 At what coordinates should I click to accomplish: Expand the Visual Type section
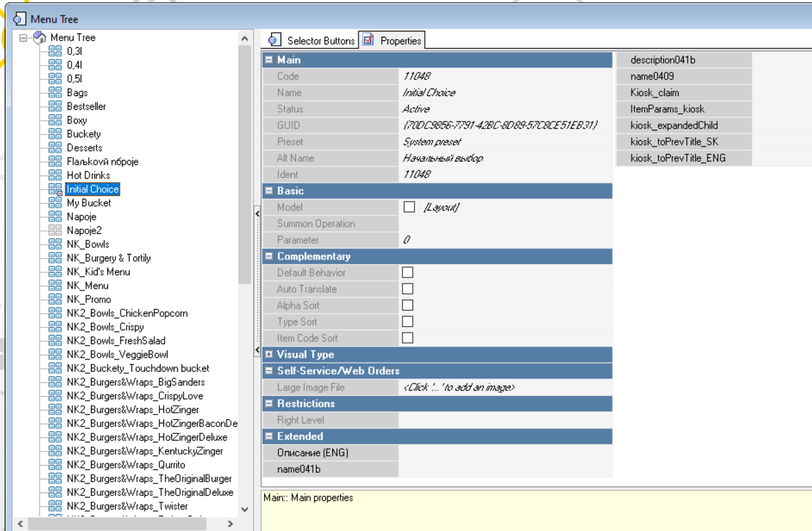click(269, 354)
